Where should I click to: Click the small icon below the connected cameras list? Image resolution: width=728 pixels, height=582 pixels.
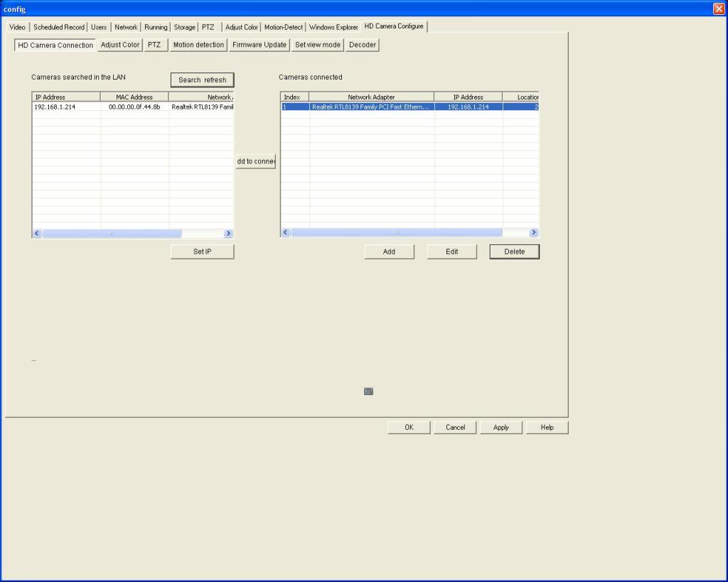point(368,392)
